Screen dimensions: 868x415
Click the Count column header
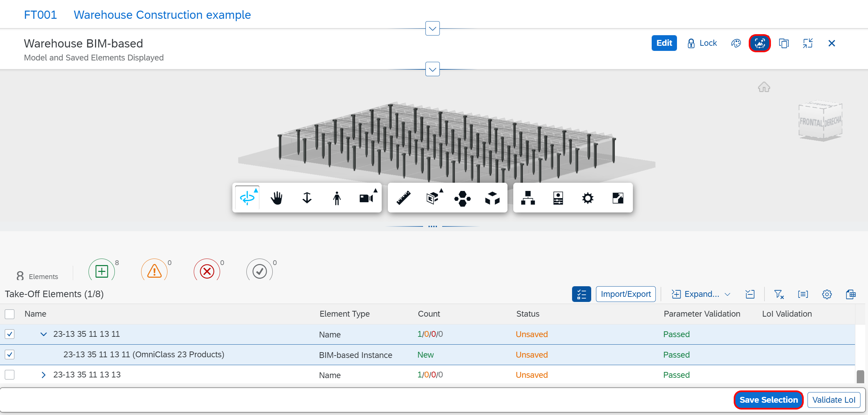click(x=429, y=314)
